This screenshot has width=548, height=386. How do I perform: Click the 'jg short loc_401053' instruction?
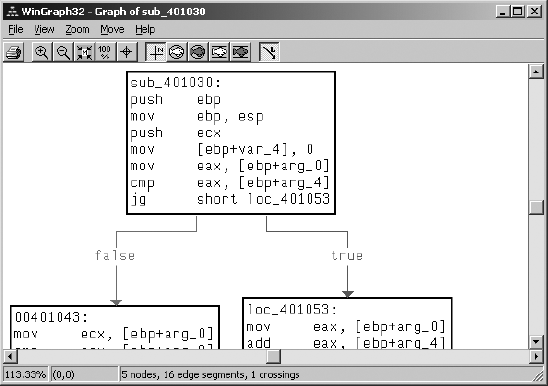[230, 199]
